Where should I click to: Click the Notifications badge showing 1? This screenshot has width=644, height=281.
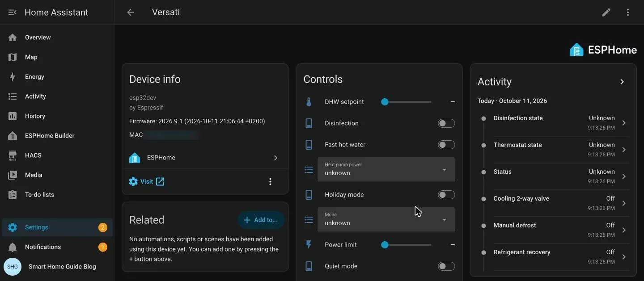click(103, 247)
